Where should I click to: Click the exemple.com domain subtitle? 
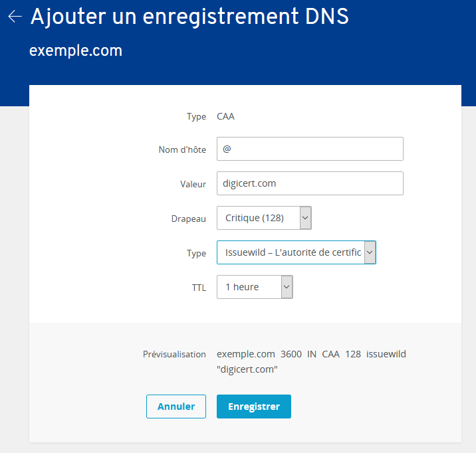point(76,50)
